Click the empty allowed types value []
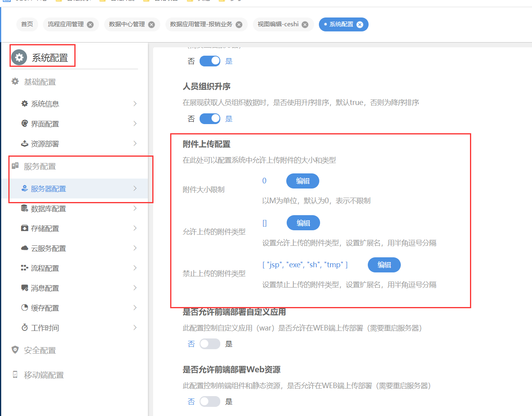Screen dimensions: 532x416 tap(265, 223)
